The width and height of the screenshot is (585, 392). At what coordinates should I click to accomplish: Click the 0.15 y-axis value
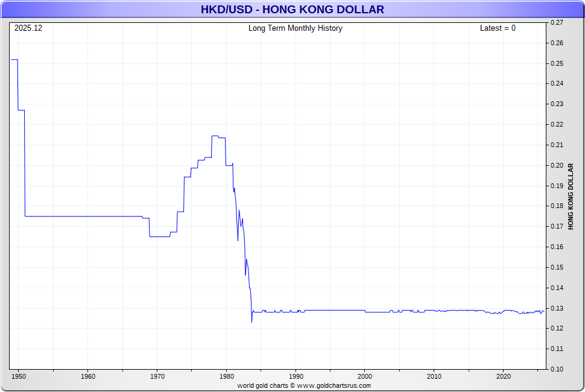[557, 267]
